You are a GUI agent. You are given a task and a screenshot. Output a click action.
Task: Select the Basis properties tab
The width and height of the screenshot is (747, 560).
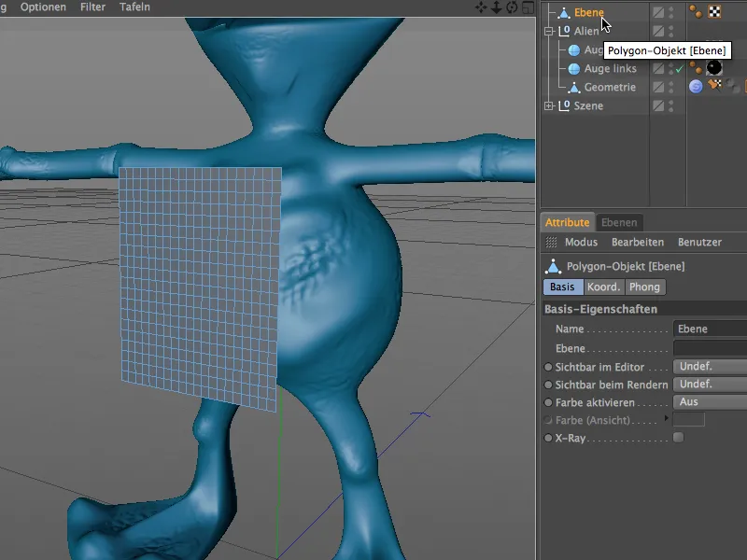[x=563, y=287]
